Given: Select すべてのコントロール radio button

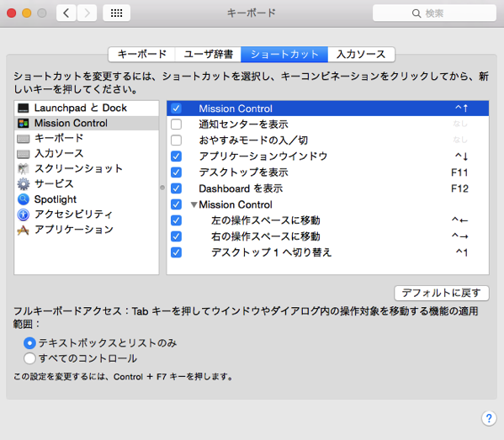Looking at the screenshot, I should click(29, 358).
